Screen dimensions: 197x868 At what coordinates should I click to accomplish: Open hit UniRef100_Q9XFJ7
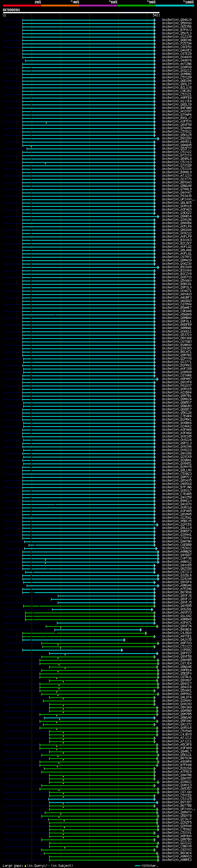177,599
